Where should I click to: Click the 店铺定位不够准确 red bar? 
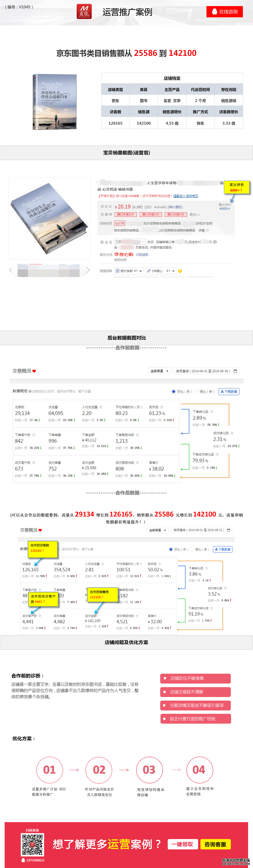tap(195, 678)
